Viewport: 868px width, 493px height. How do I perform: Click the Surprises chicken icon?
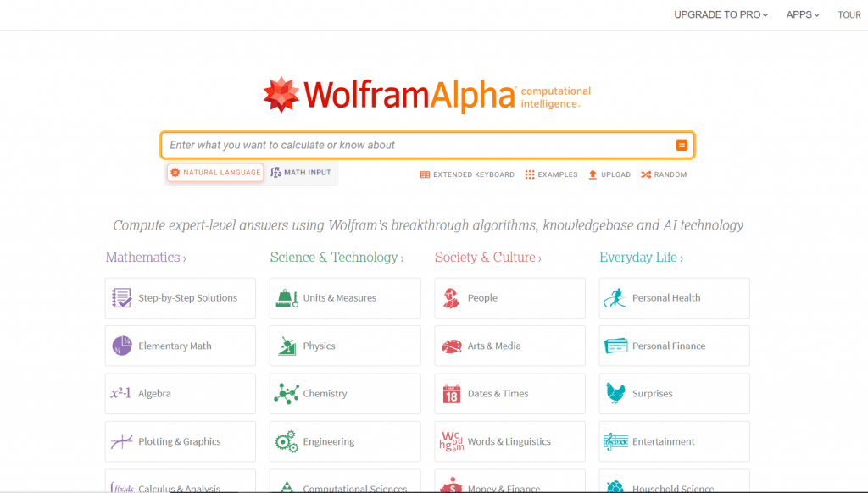coord(615,393)
